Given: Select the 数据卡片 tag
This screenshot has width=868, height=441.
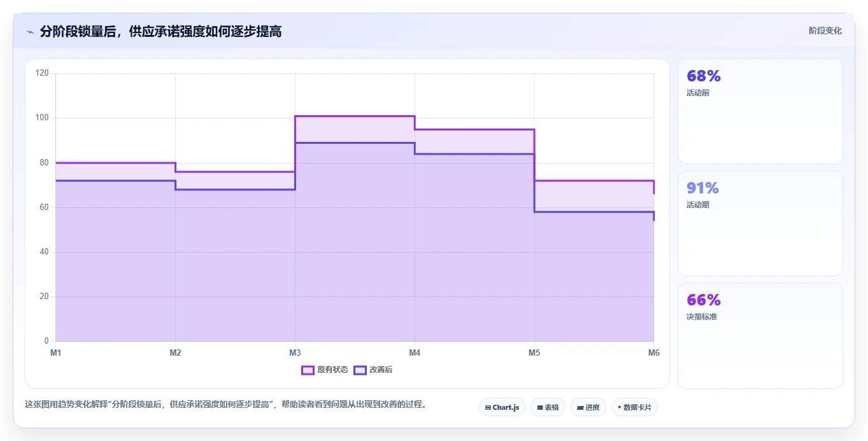Looking at the screenshot, I should tap(634, 407).
